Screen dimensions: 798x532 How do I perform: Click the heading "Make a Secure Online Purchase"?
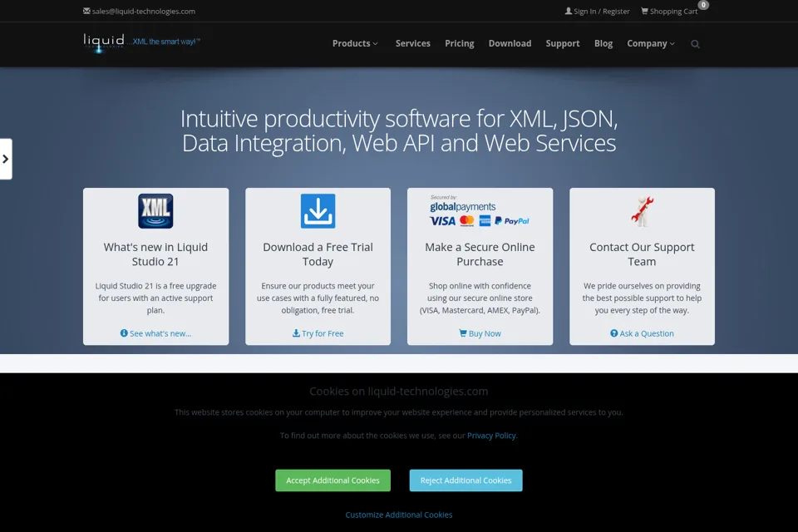(x=480, y=254)
